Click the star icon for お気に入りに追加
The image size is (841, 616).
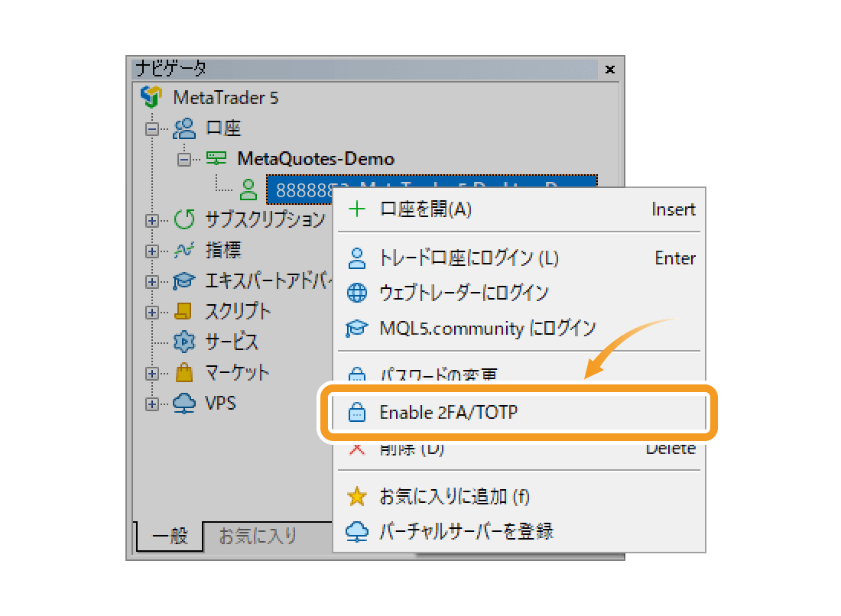[x=357, y=497]
